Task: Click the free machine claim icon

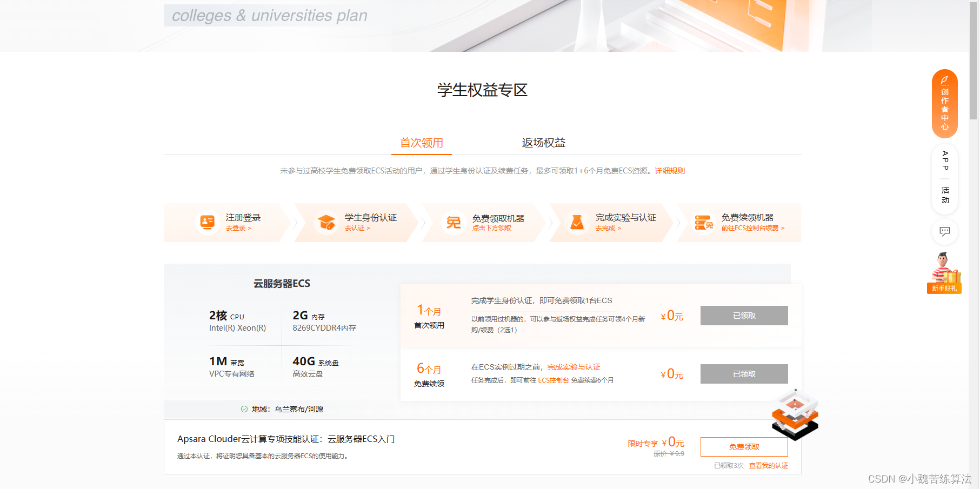Action: (x=454, y=222)
